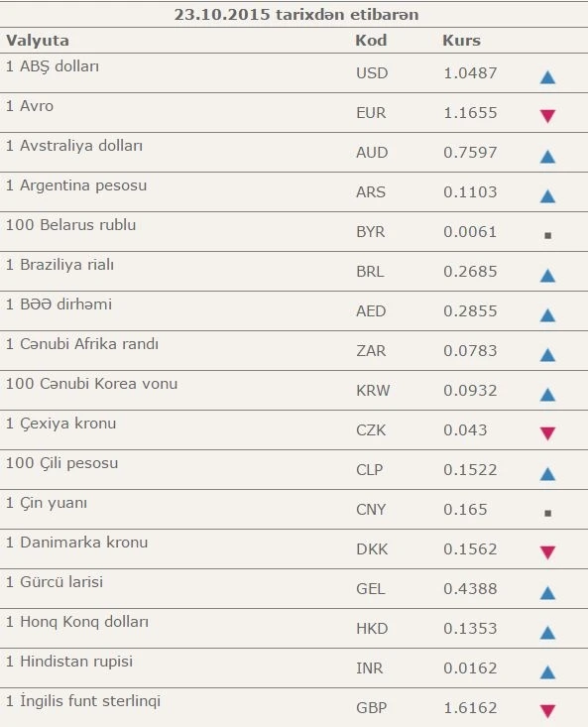Select '100 Cənubi Korea vonu' row
This screenshot has height=727, width=588.
294,390
